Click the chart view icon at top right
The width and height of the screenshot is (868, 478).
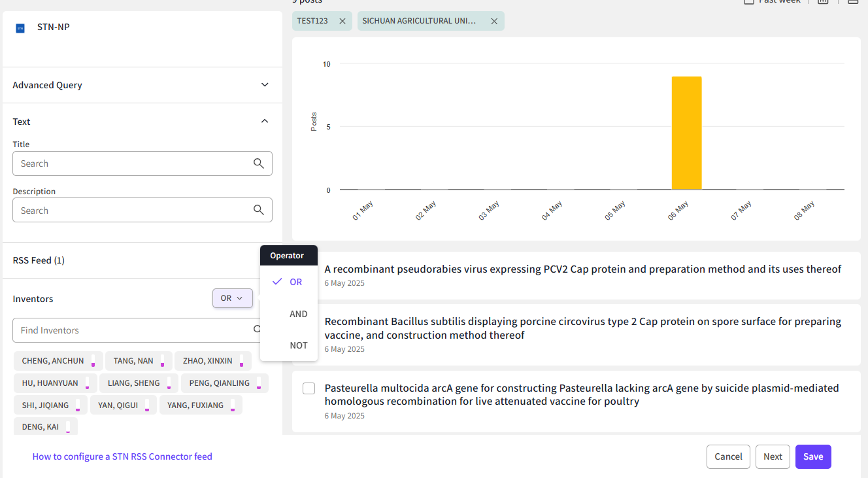point(823,2)
